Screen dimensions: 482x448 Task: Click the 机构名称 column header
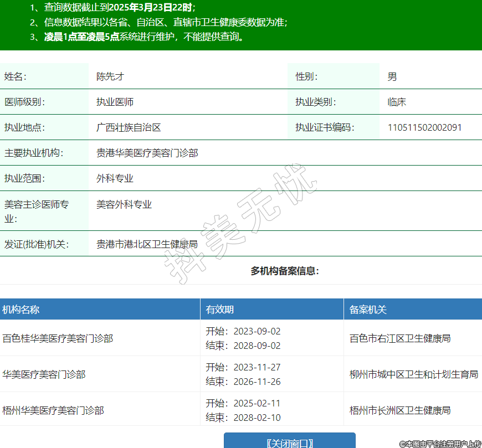21,310
